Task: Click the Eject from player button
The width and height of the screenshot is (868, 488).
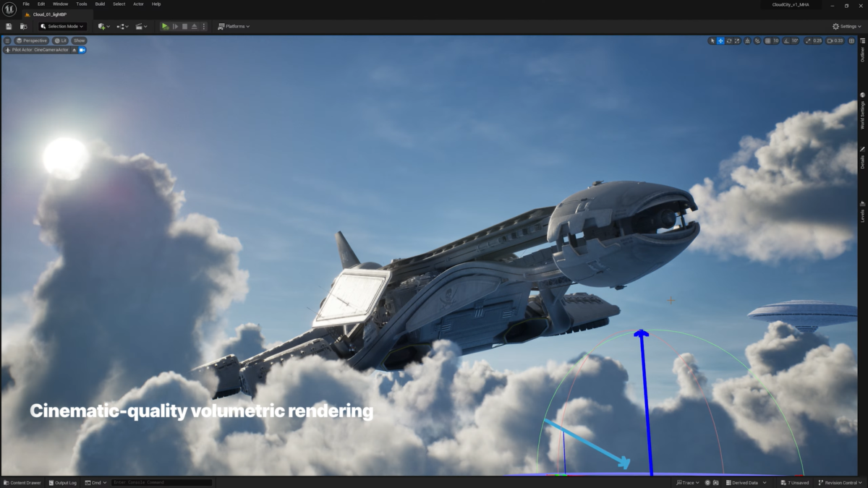Action: pos(194,26)
